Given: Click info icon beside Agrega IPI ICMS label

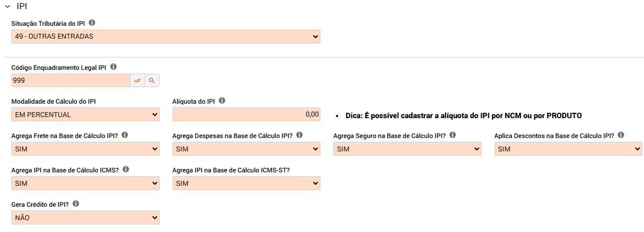Looking at the screenshot, I should pyautogui.click(x=126, y=169).
